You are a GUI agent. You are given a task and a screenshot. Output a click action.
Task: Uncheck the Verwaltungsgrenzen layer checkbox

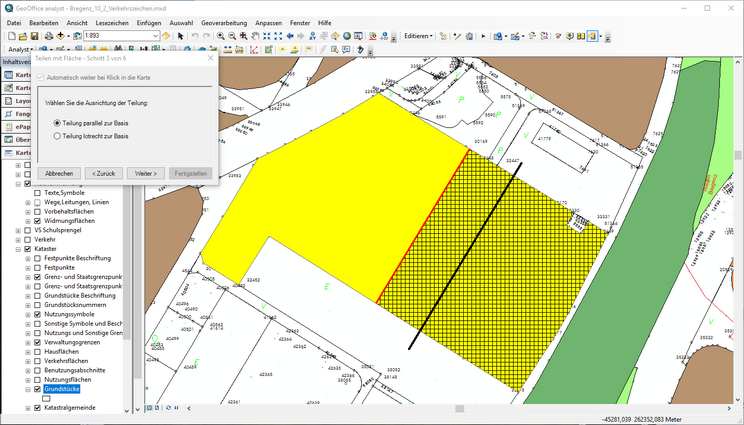click(x=38, y=342)
